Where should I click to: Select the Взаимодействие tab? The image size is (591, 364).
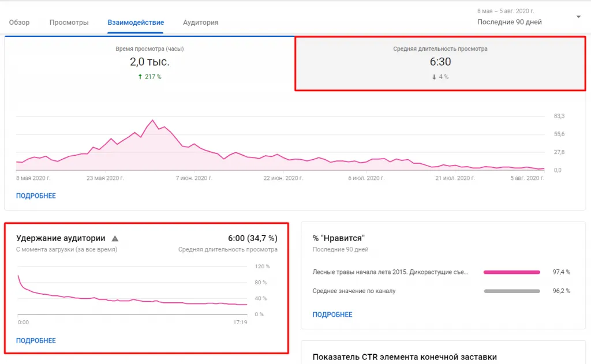click(136, 22)
